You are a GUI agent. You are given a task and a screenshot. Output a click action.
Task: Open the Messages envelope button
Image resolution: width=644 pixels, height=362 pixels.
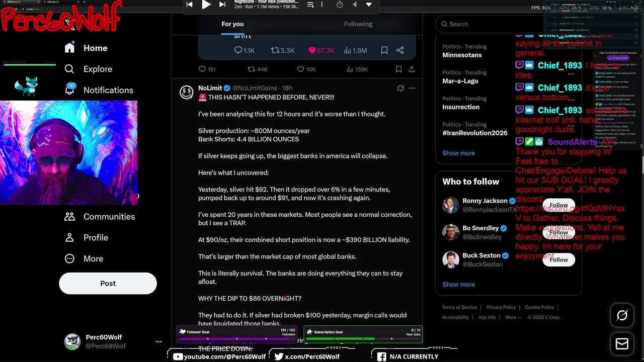[x=622, y=344]
